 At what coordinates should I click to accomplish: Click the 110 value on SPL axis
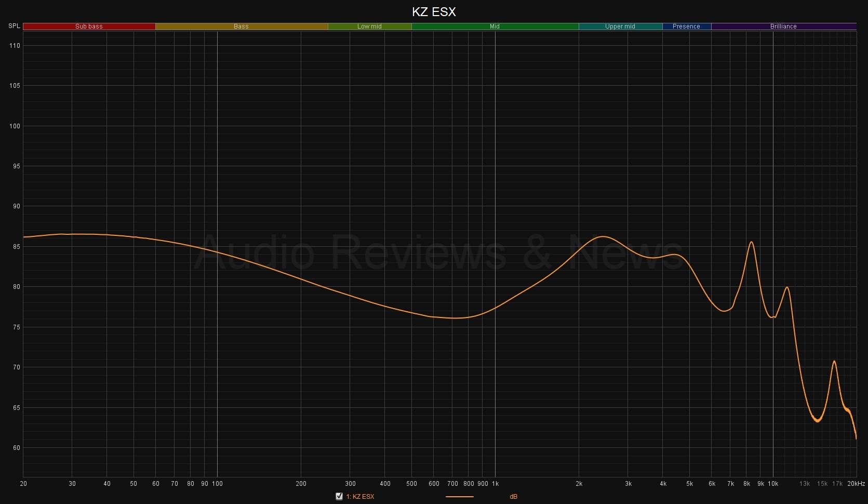tap(15, 46)
